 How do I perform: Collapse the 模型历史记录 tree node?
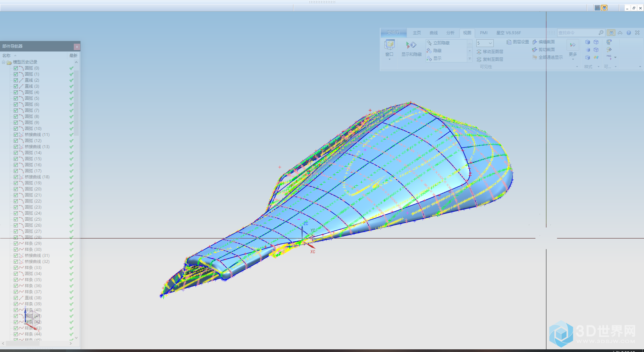pos(4,62)
